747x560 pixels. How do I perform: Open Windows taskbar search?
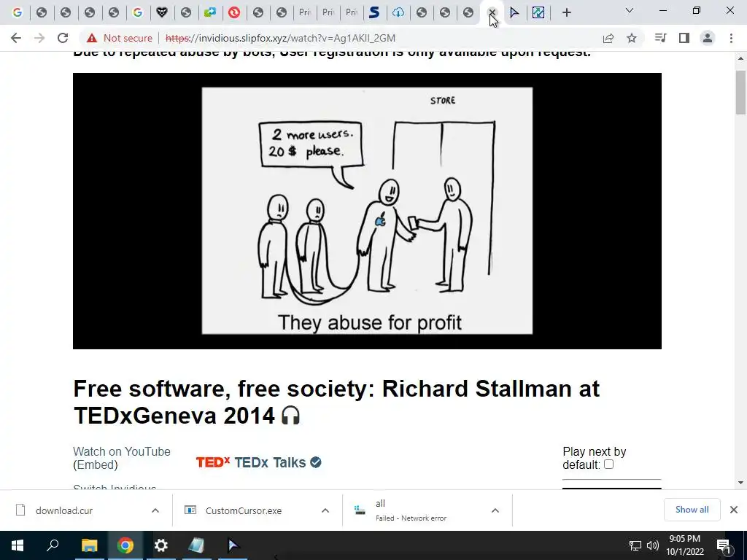[53, 545]
